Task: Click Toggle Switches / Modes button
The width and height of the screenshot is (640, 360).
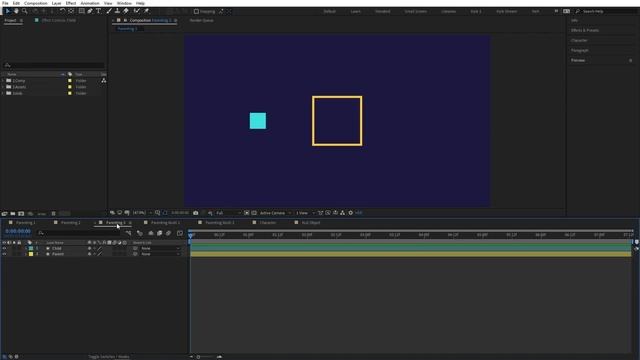Action: (x=109, y=357)
